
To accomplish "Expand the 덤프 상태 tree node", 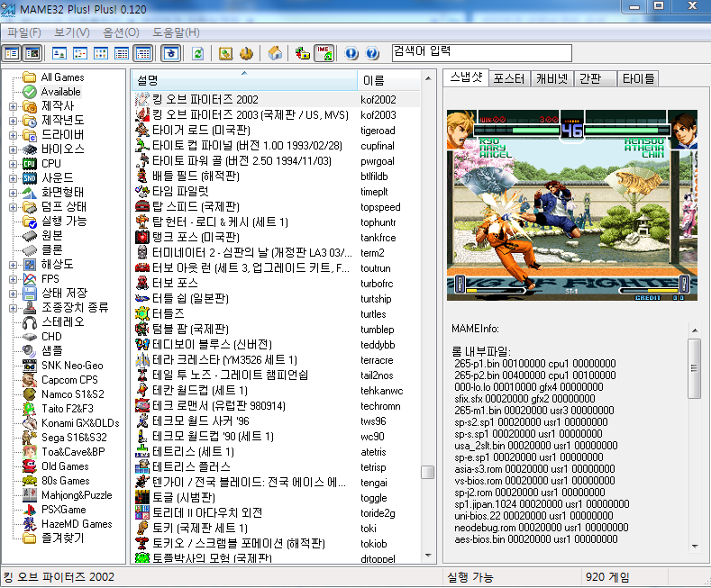I will point(13,207).
